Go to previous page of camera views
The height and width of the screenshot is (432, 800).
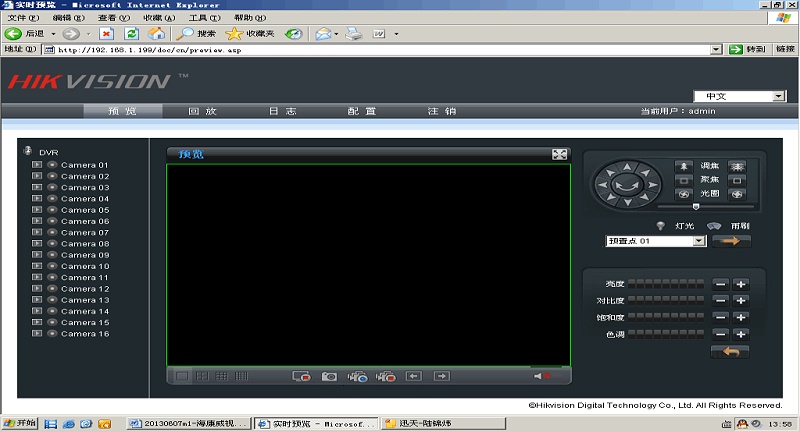[413, 376]
